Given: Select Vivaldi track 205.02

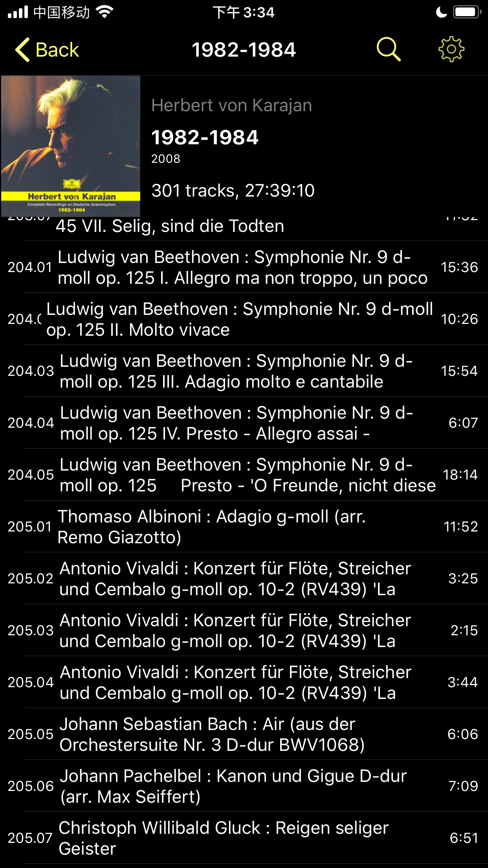Looking at the screenshot, I should 235,579.
